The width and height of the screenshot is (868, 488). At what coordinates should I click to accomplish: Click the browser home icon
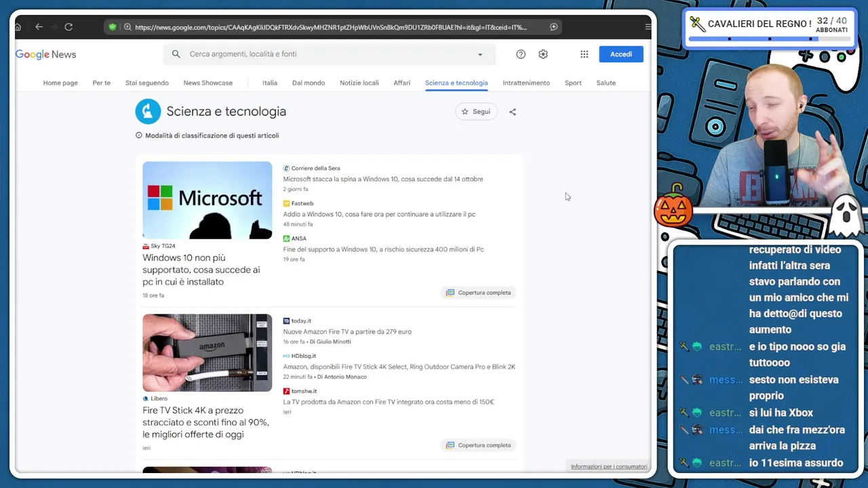pos(18,27)
